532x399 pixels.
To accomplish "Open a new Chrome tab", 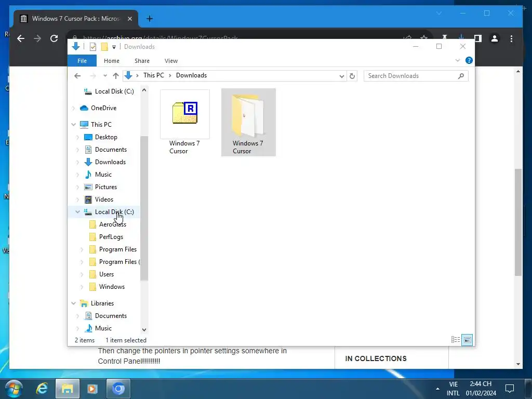I will tap(150, 19).
